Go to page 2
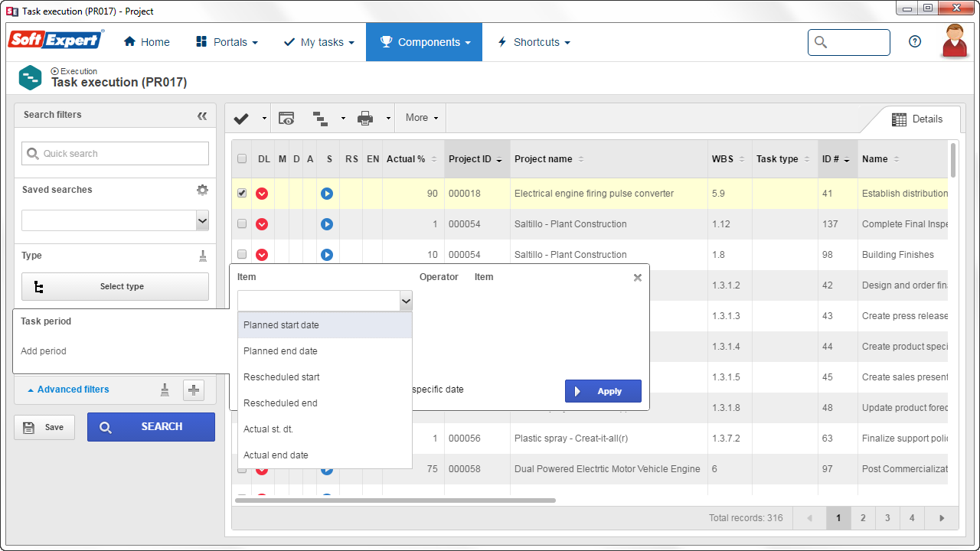Screen dimensions: 980x551 point(863,518)
